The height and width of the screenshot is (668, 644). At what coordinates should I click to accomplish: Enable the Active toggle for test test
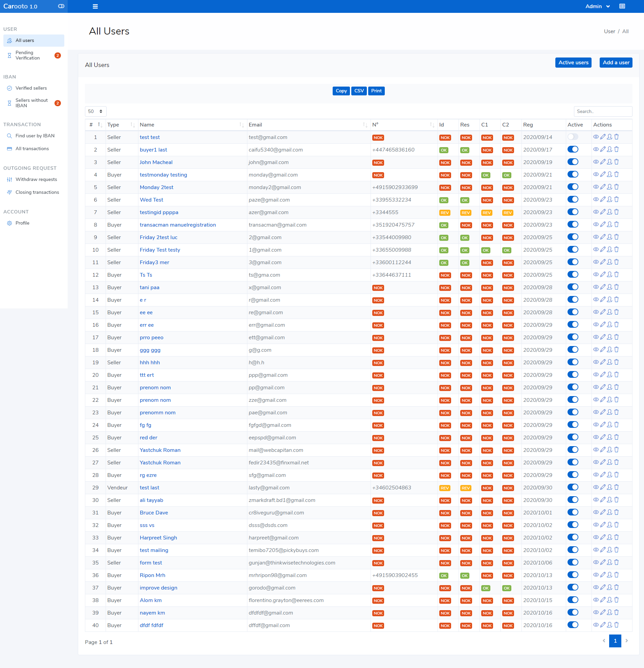[x=573, y=137]
